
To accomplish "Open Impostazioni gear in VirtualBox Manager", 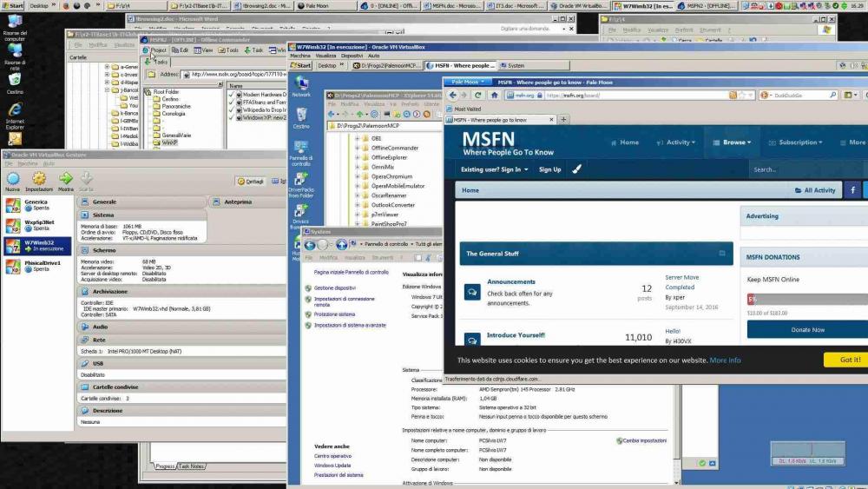I will pos(39,181).
